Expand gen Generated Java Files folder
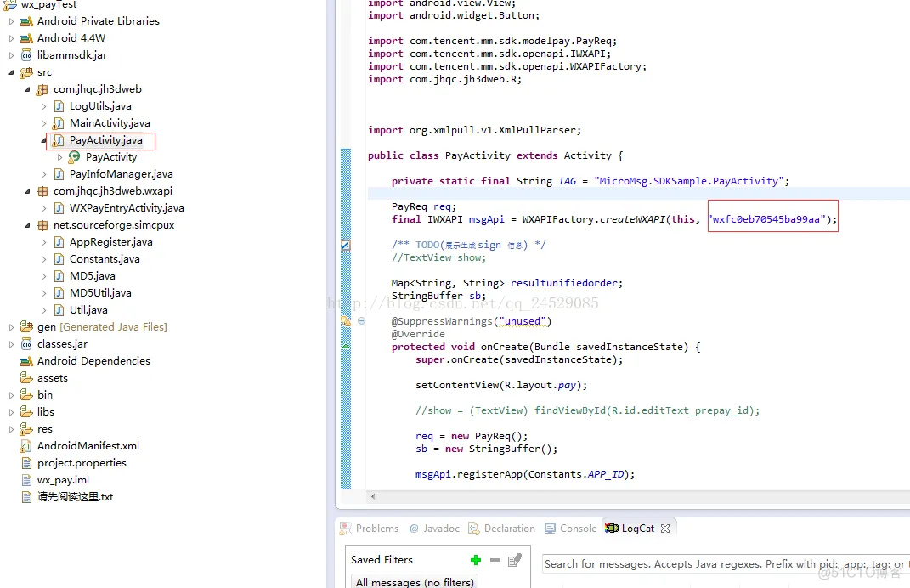 click(x=11, y=327)
